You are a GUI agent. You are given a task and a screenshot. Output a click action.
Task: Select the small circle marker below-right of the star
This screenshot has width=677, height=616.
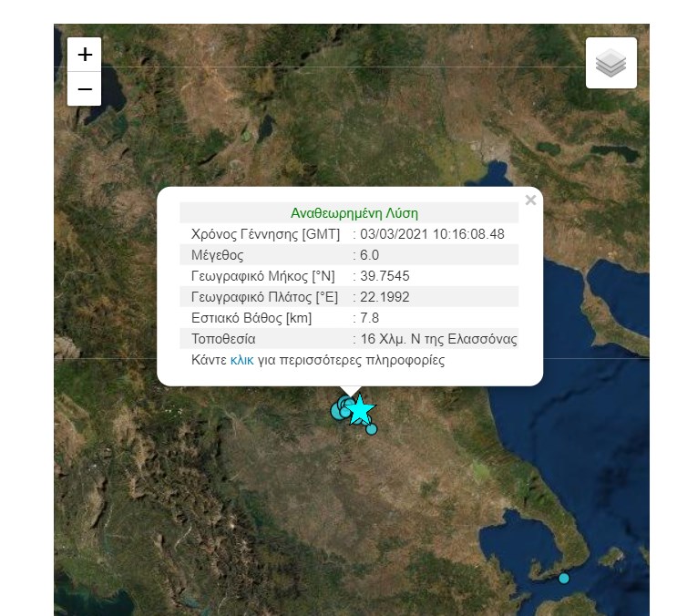point(372,429)
